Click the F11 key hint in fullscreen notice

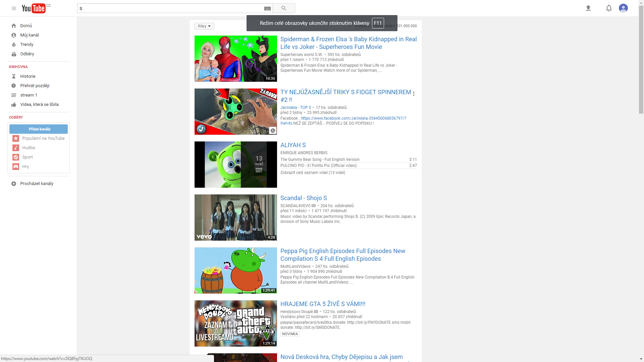point(378,23)
